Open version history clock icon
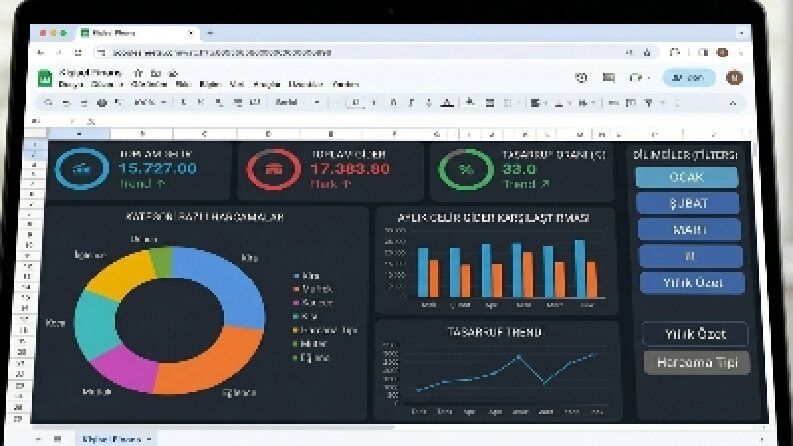This screenshot has width=793, height=446. pos(581,78)
